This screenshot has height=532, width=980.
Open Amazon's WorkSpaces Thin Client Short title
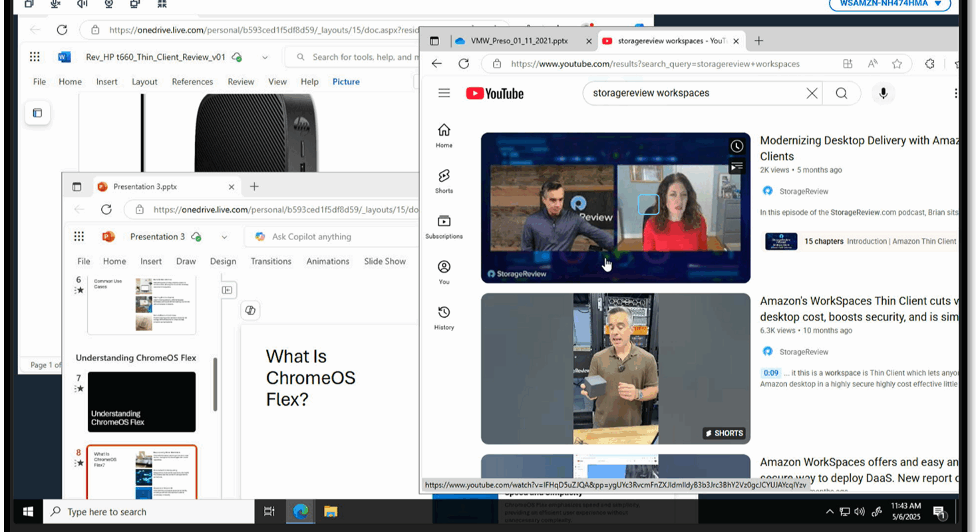click(859, 309)
